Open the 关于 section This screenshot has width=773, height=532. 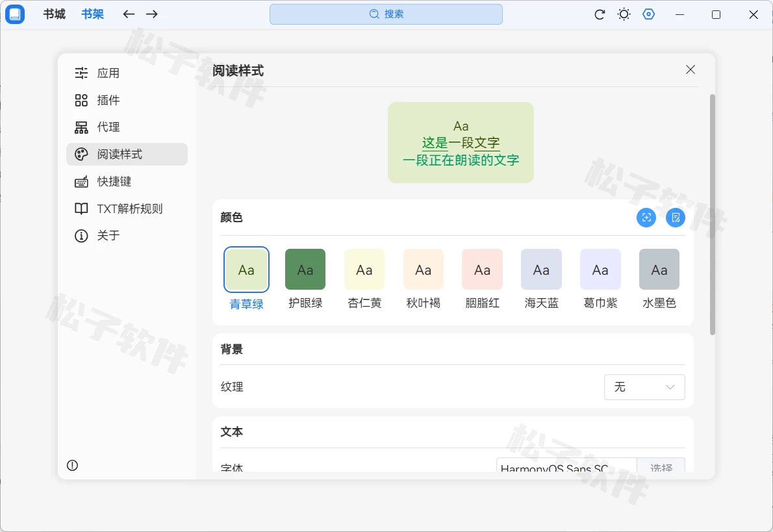coord(127,236)
